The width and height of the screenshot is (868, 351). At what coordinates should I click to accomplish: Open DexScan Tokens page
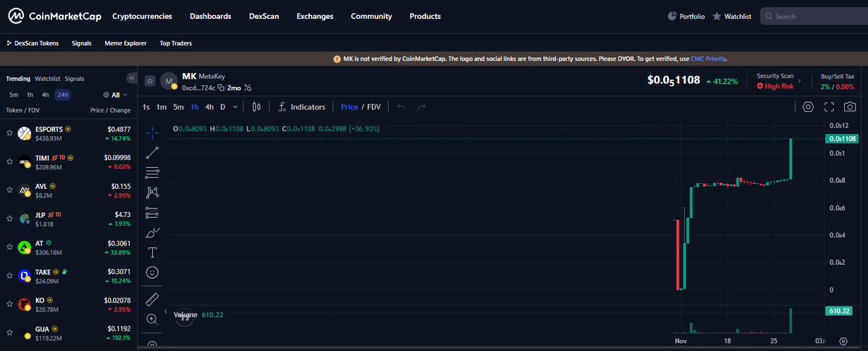[x=33, y=43]
